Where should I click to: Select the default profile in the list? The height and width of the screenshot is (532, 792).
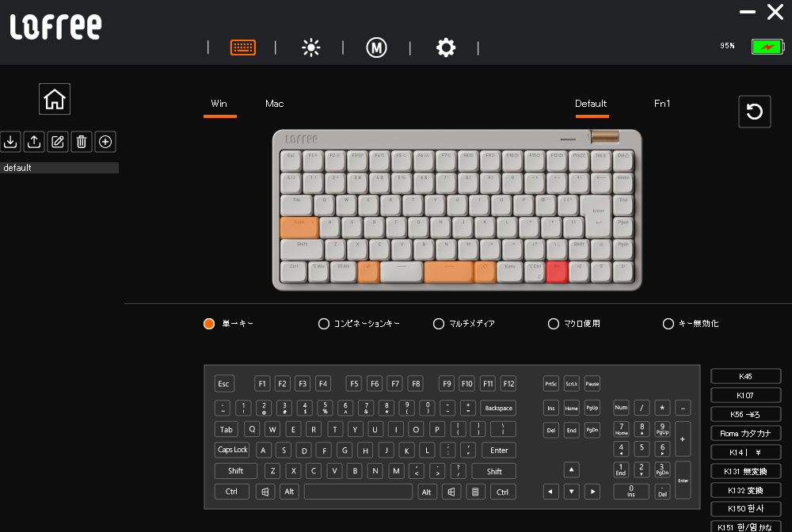click(x=59, y=168)
